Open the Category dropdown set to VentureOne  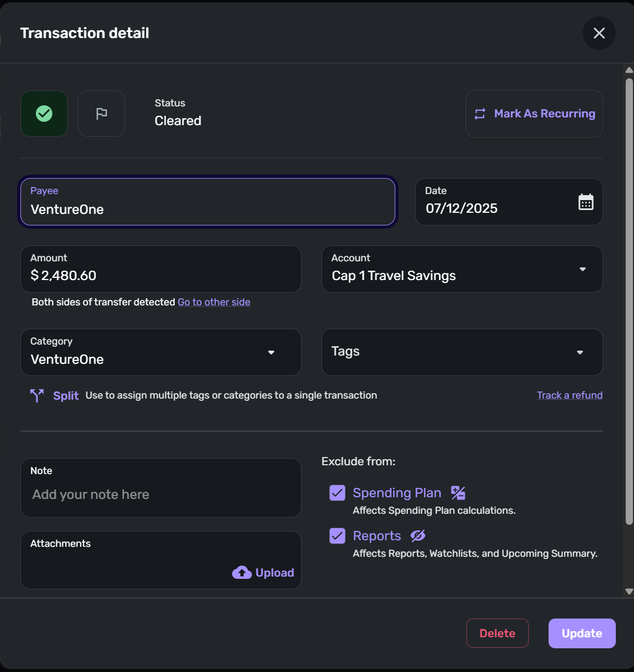[x=271, y=352]
